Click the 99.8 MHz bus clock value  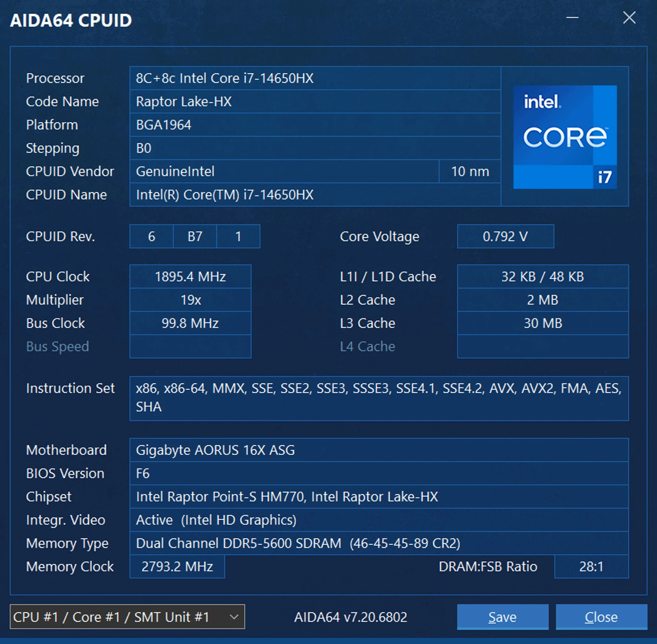191,323
